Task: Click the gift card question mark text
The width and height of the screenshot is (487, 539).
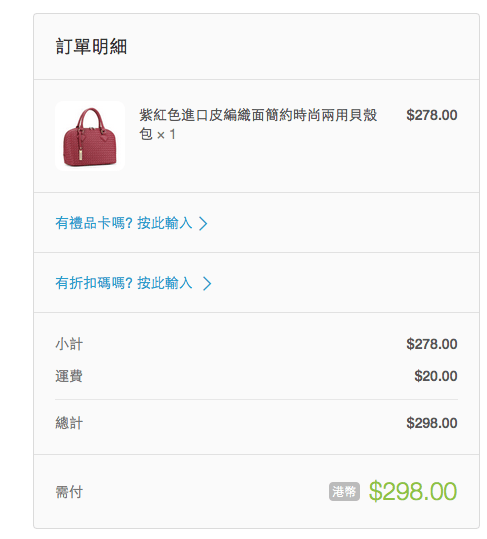Action: tap(129, 223)
